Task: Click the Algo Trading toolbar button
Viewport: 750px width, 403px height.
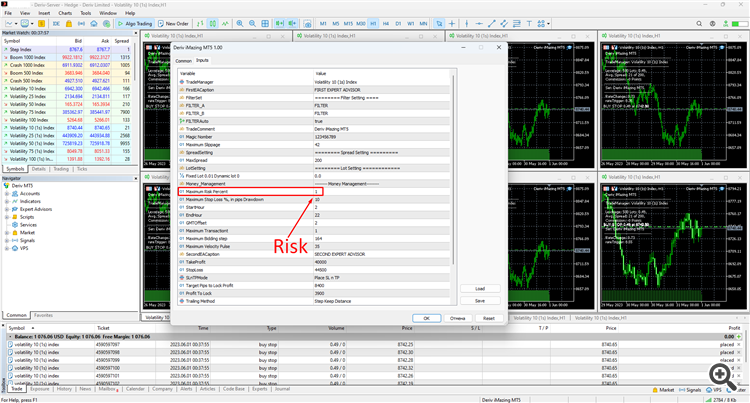Action: [136, 22]
